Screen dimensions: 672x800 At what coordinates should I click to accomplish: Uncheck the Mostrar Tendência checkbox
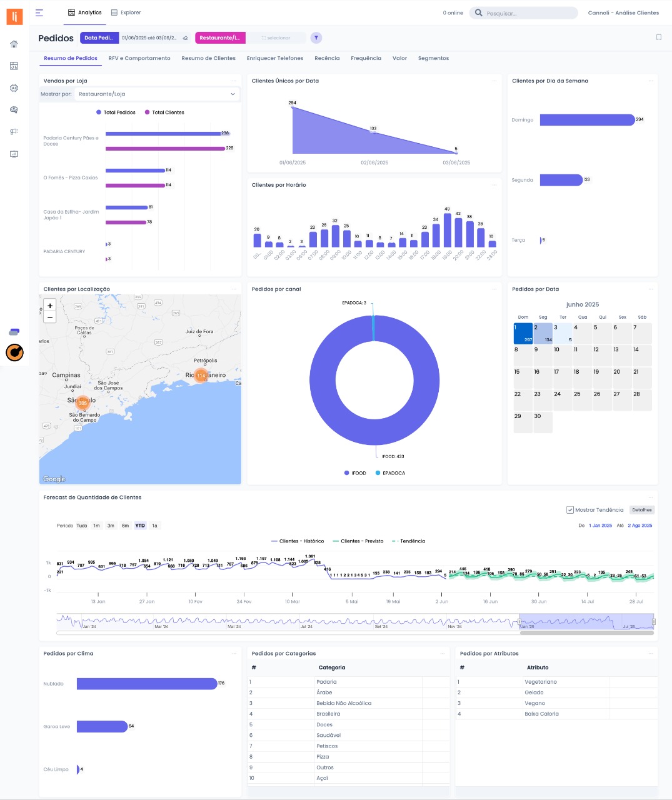[569, 510]
